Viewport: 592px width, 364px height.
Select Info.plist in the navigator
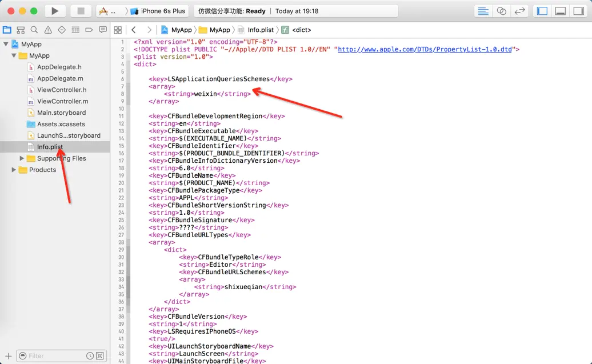[x=50, y=147]
